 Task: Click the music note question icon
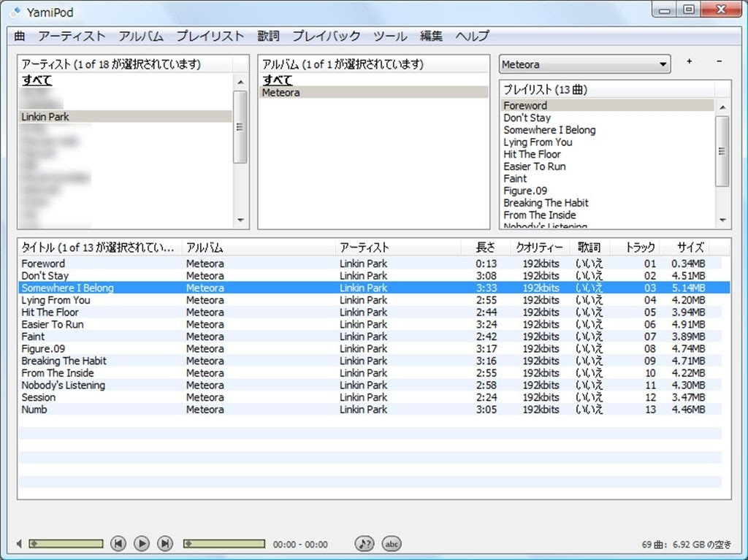click(364, 543)
